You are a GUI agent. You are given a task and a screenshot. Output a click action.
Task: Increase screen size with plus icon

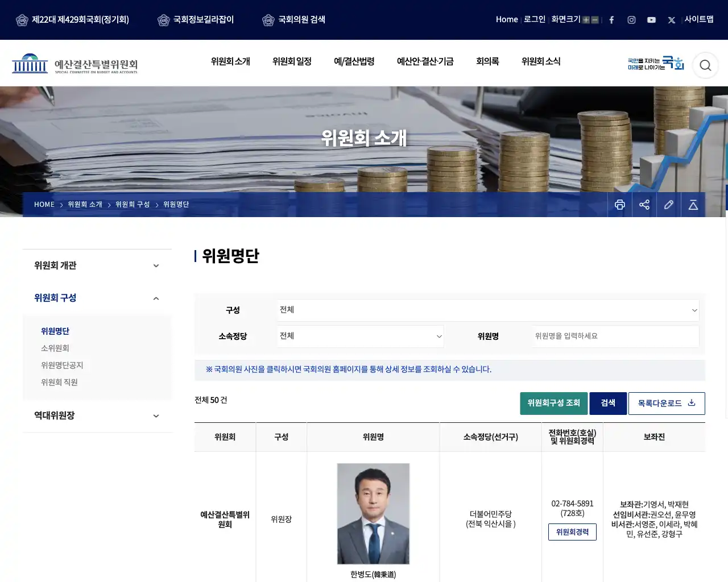coord(586,20)
